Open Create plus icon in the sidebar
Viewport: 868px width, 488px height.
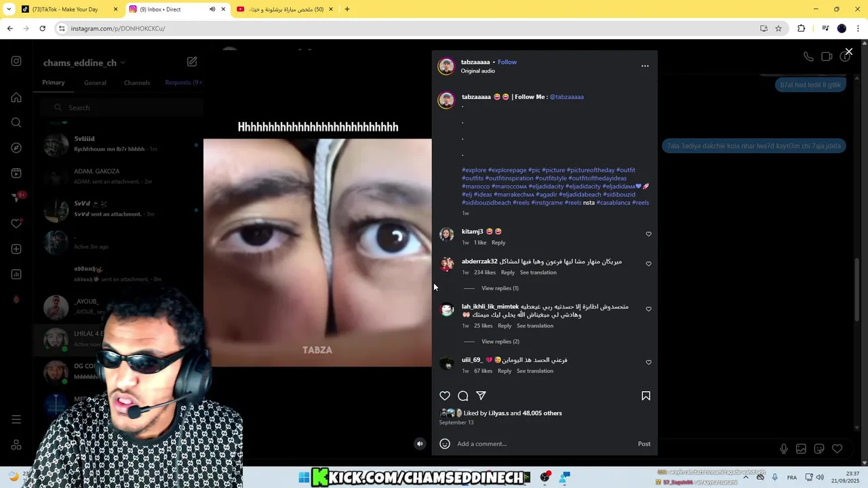coord(16,249)
